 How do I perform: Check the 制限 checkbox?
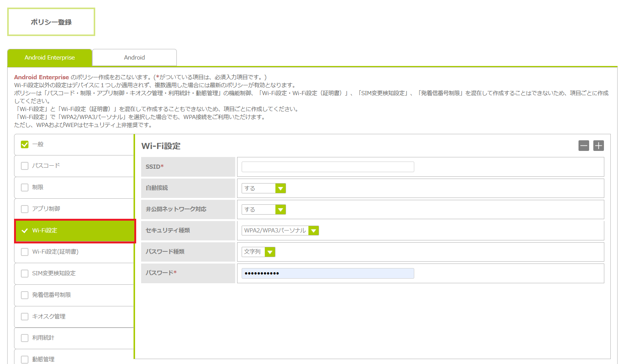click(x=25, y=187)
